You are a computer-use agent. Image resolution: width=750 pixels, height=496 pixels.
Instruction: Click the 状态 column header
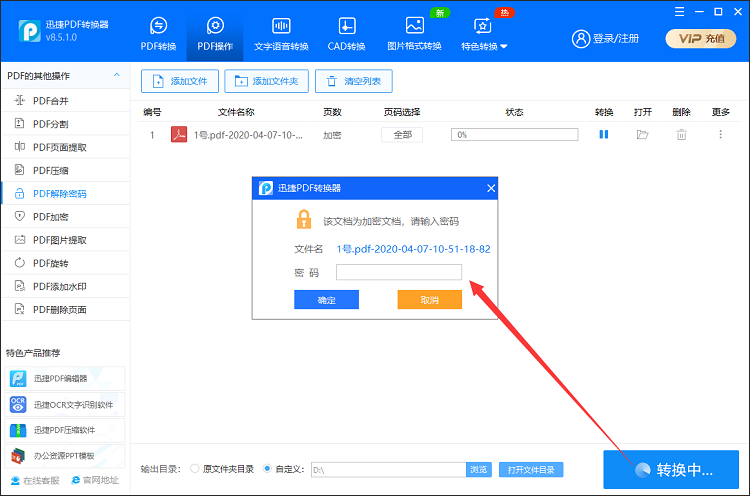tap(514, 112)
